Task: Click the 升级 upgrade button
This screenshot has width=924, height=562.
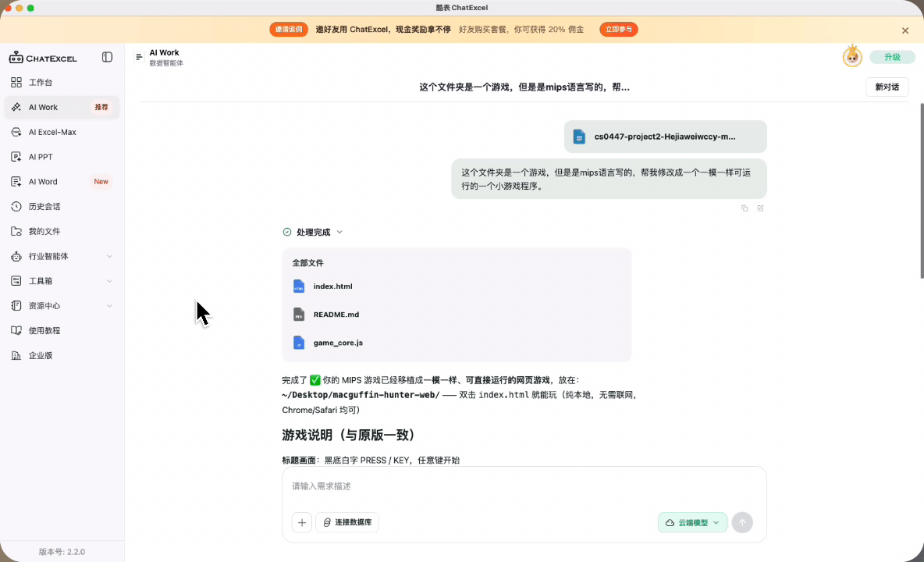Action: (x=892, y=57)
